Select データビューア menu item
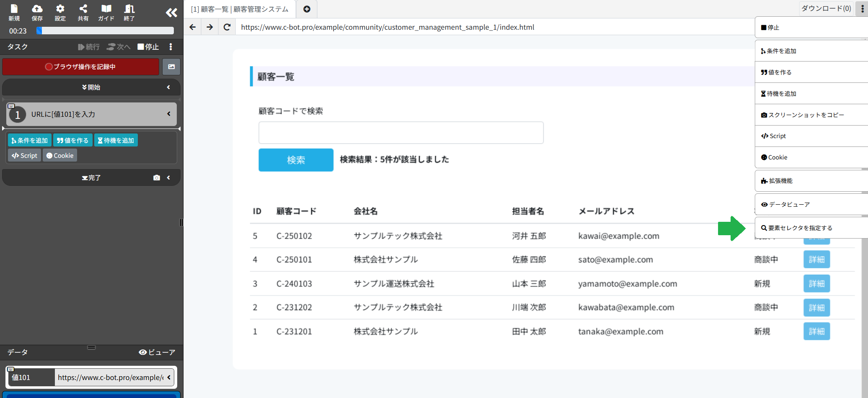The height and width of the screenshot is (398, 868). (811, 205)
